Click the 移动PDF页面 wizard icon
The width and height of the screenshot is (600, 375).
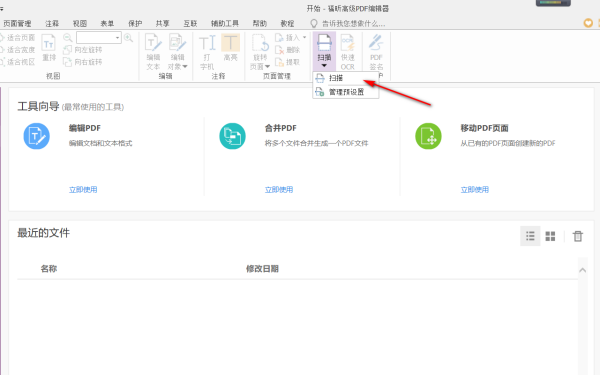(428, 136)
